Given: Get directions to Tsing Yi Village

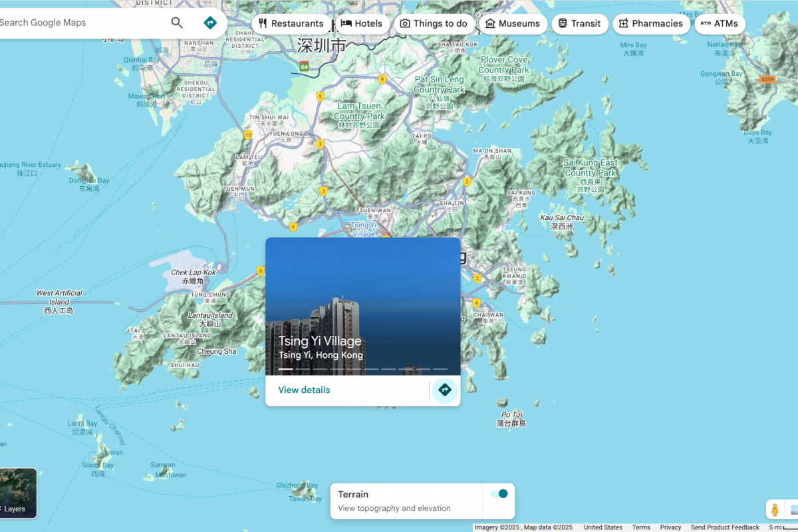Looking at the screenshot, I should coord(445,390).
